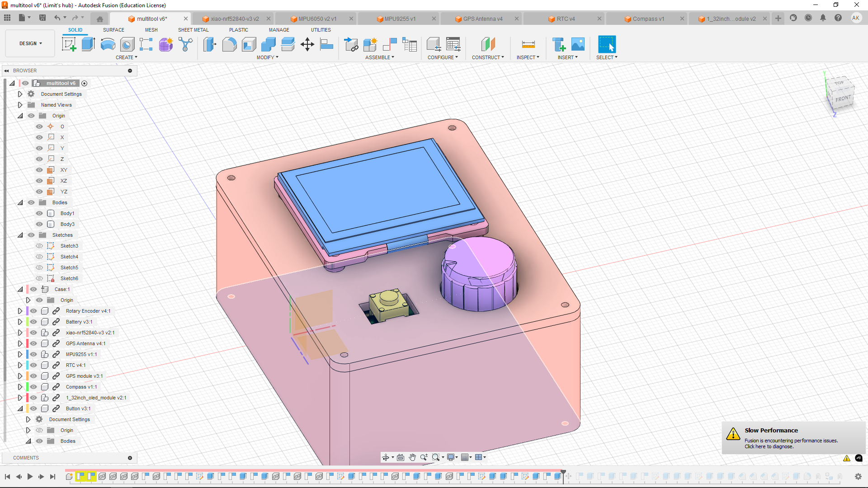The width and height of the screenshot is (868, 488).
Task: Switch to the MPU6050 v2 v1 document tab
Action: (317, 19)
